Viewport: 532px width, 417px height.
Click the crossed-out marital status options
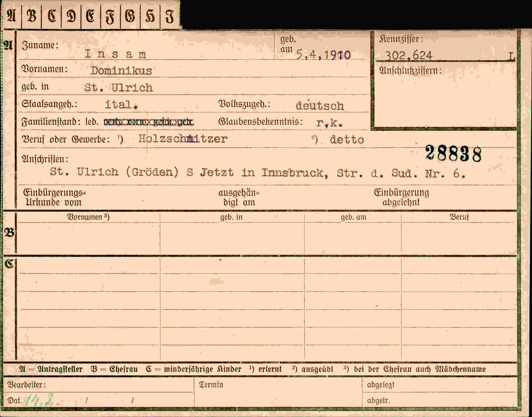coord(149,122)
